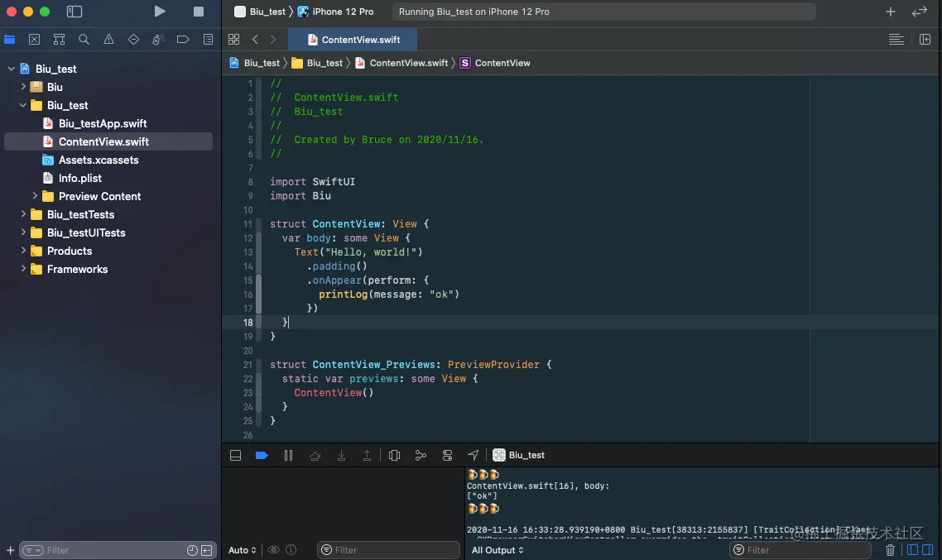Open Environment Overrides button

(x=447, y=456)
